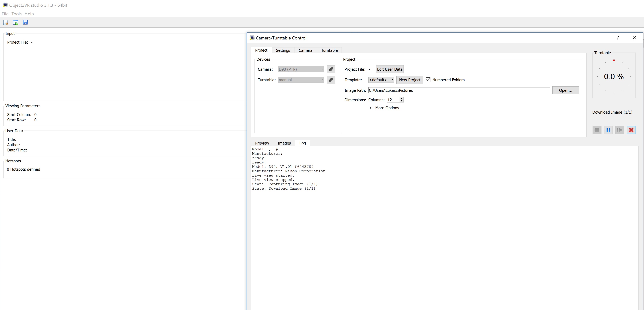Click the New project toolbar icon

(x=5, y=23)
